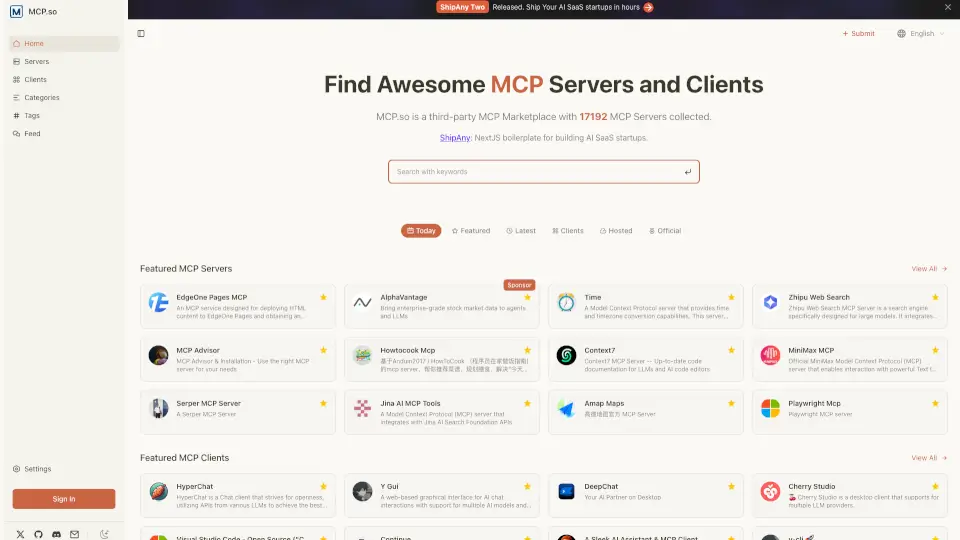Expand View All for Featured MCP Clients
This screenshot has width=960, height=540.
[x=929, y=458]
